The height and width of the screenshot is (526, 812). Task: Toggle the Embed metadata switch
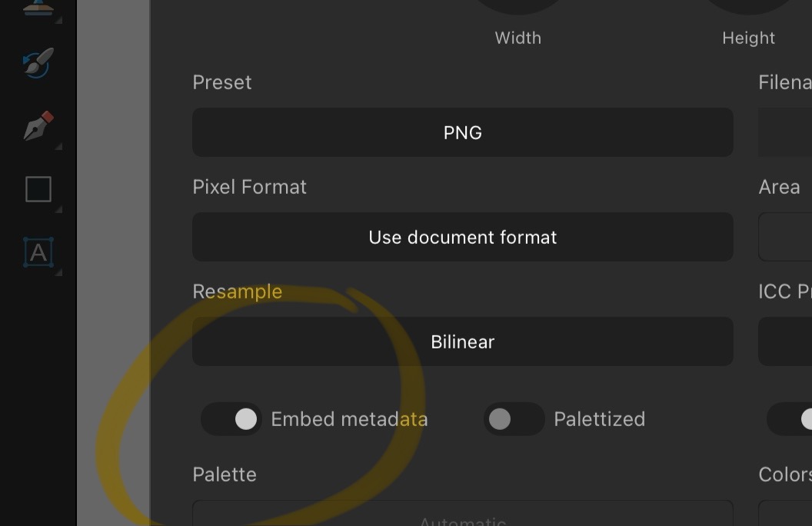tap(231, 419)
